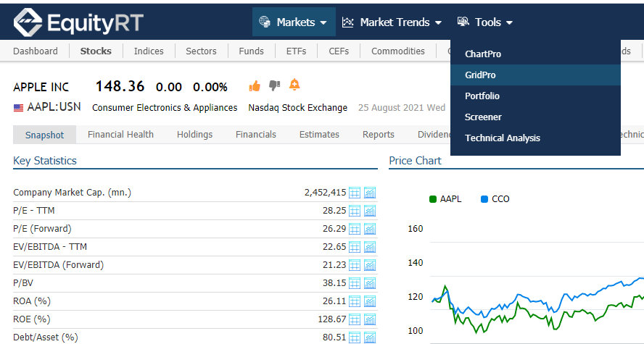Screen dimensions: 644x344
Task: Open chart icon for ROA (%)
Action: point(370,301)
